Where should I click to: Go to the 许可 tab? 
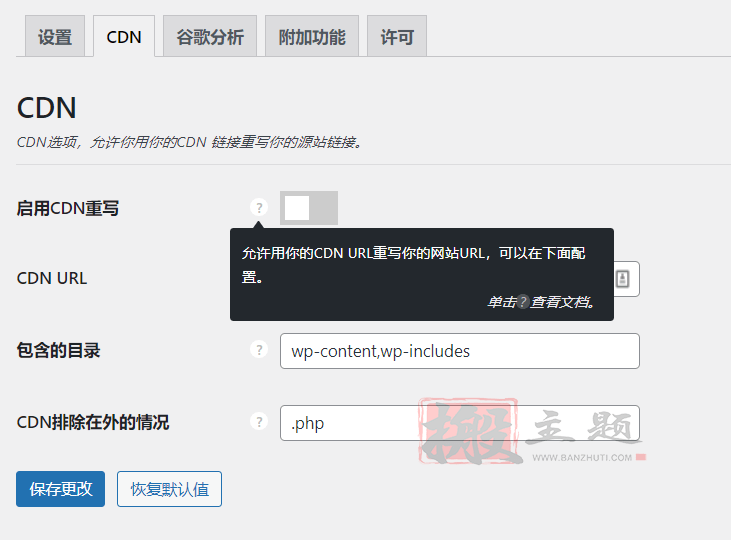tap(397, 36)
